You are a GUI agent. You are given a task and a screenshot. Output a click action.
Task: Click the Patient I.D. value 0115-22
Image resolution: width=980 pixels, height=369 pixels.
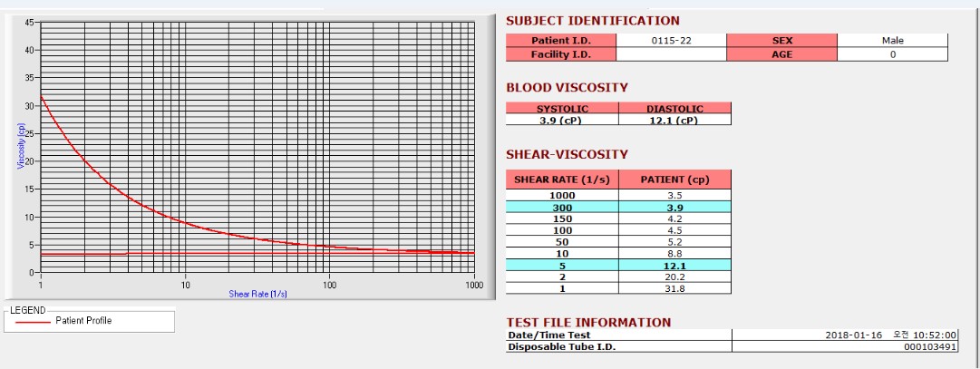(671, 41)
